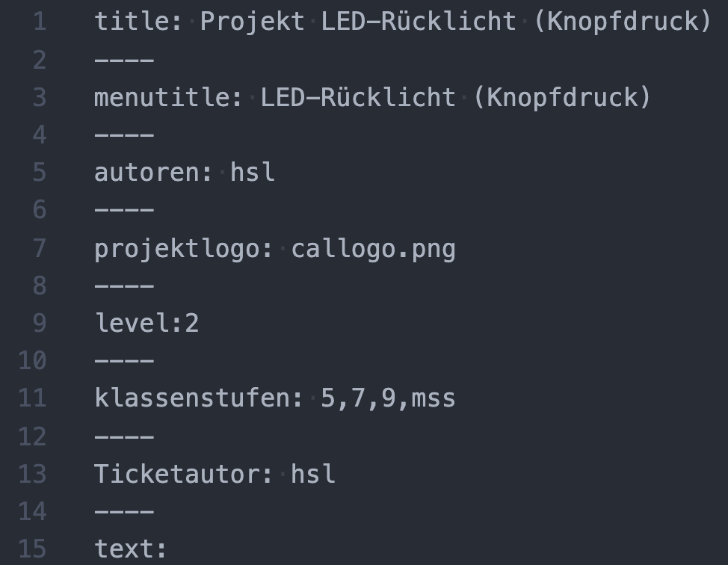Click the "menutitle:" key text

[x=168, y=97]
